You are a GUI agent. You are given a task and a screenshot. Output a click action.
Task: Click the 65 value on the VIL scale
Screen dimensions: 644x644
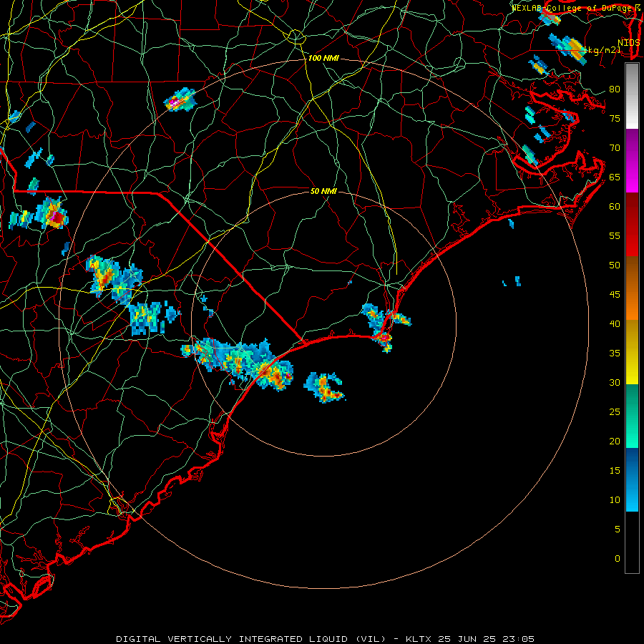tap(615, 177)
